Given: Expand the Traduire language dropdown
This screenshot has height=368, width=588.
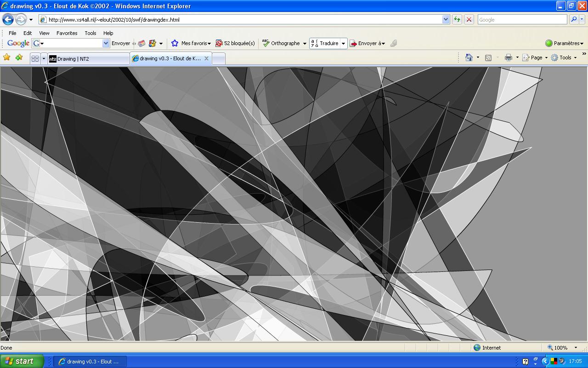Looking at the screenshot, I should tap(343, 44).
